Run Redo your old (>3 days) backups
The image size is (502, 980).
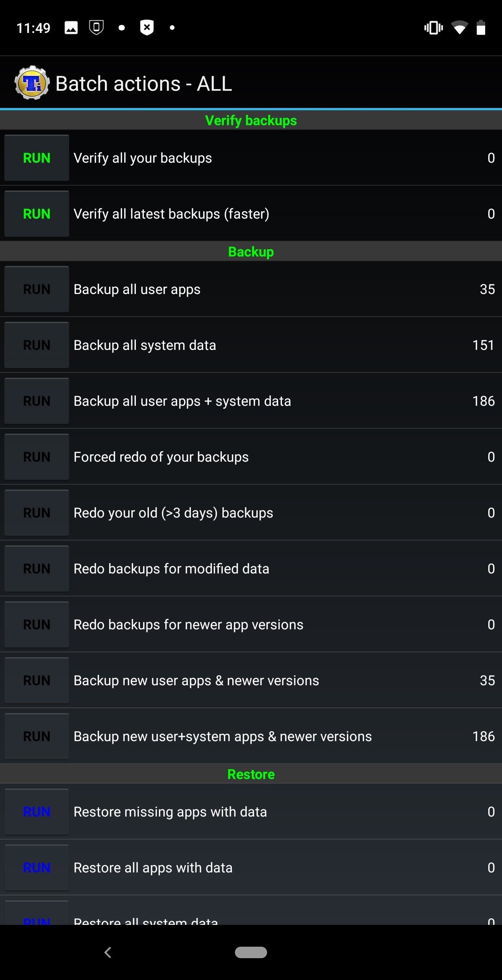click(37, 513)
